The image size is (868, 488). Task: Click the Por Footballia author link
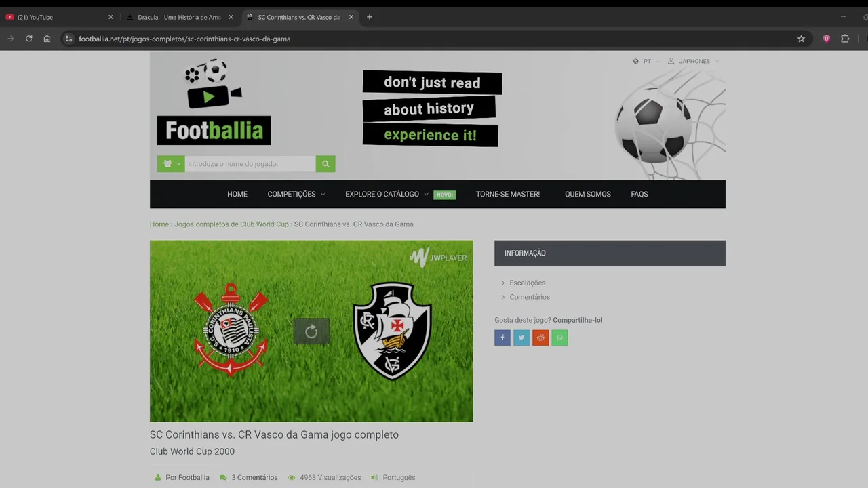(x=187, y=478)
